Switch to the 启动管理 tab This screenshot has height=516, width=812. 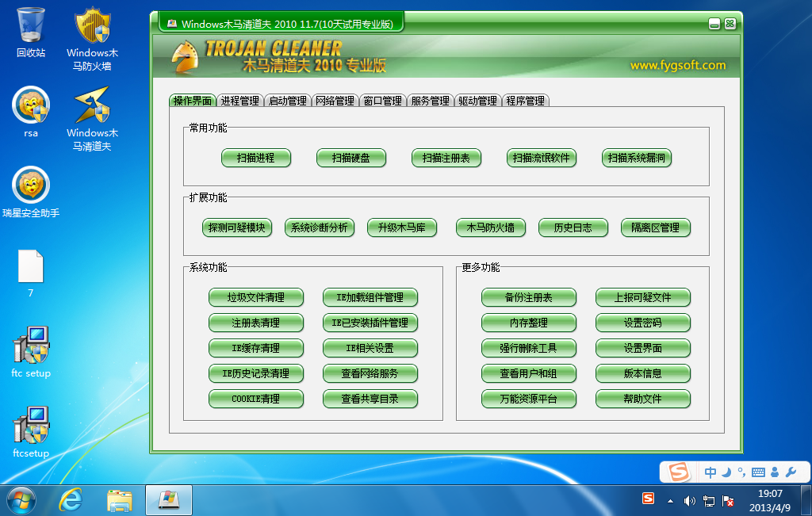[287, 101]
